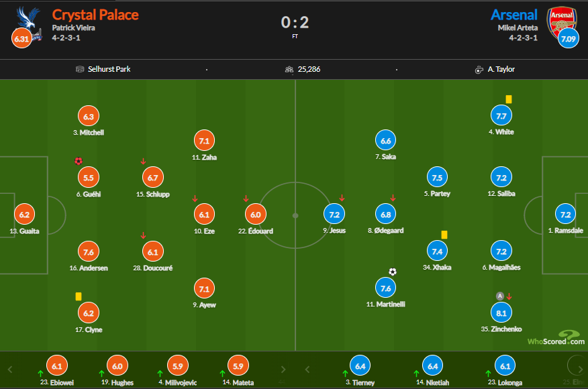588x389 pixels.
Task: Click the Selhurst Park stadium icon
Action: click(x=81, y=69)
